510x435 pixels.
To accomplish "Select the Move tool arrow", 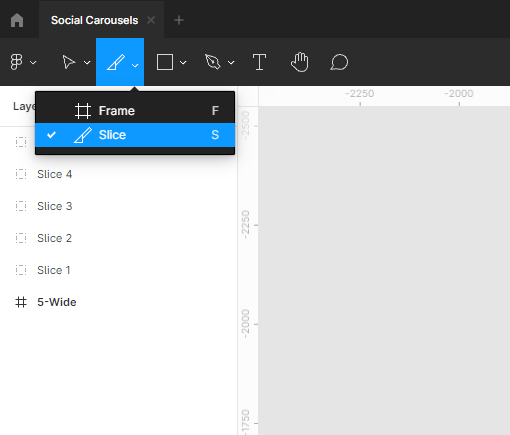I will [x=69, y=62].
